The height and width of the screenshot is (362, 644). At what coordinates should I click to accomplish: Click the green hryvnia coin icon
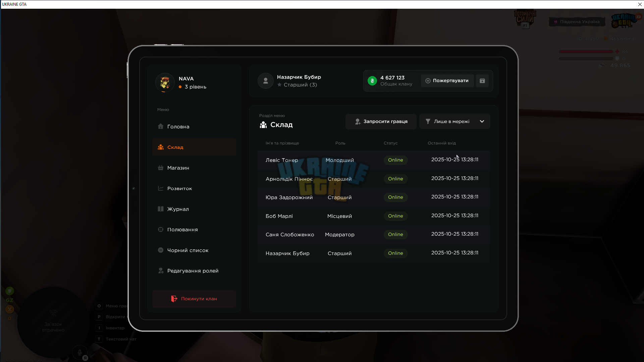click(x=372, y=81)
